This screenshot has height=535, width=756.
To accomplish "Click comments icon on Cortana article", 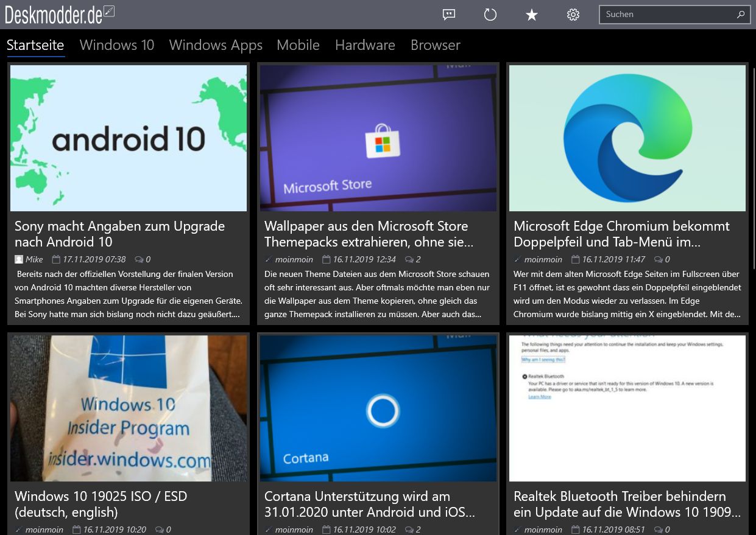I will tap(409, 530).
